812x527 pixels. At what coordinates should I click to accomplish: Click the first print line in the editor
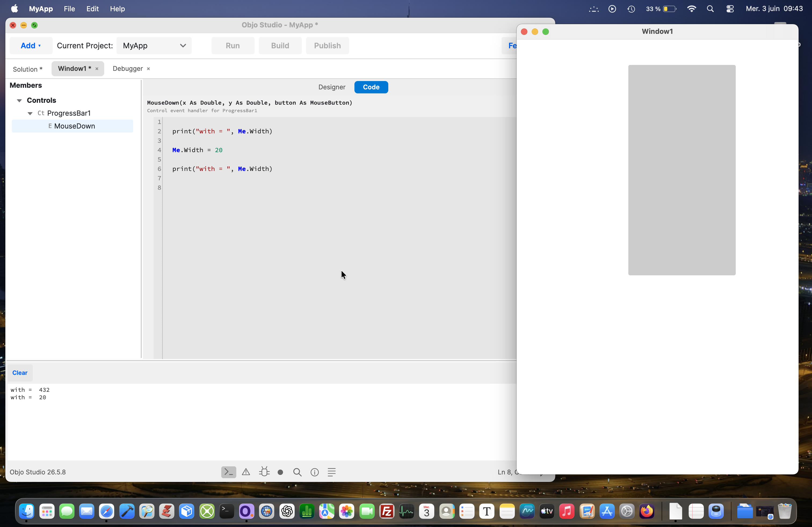(222, 131)
